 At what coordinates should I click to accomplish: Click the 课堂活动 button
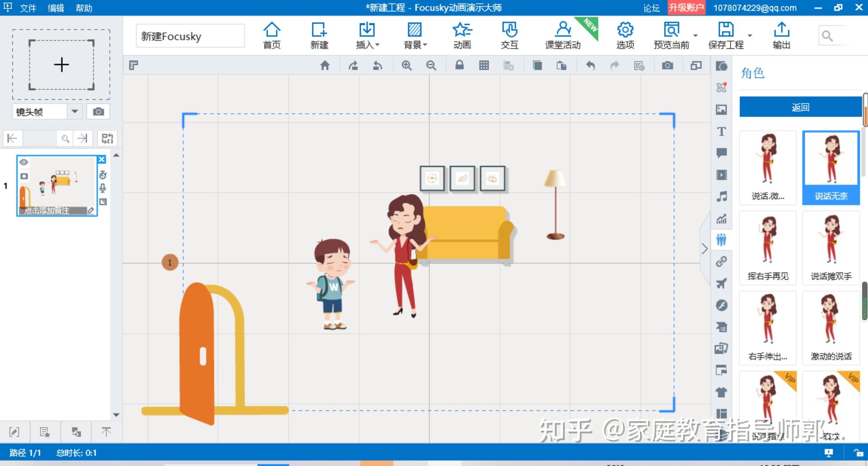pos(563,35)
